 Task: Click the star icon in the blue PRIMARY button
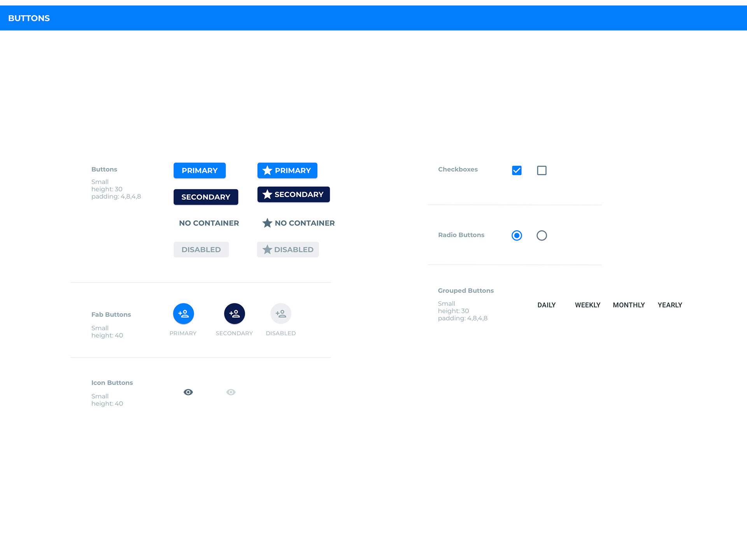click(x=267, y=170)
